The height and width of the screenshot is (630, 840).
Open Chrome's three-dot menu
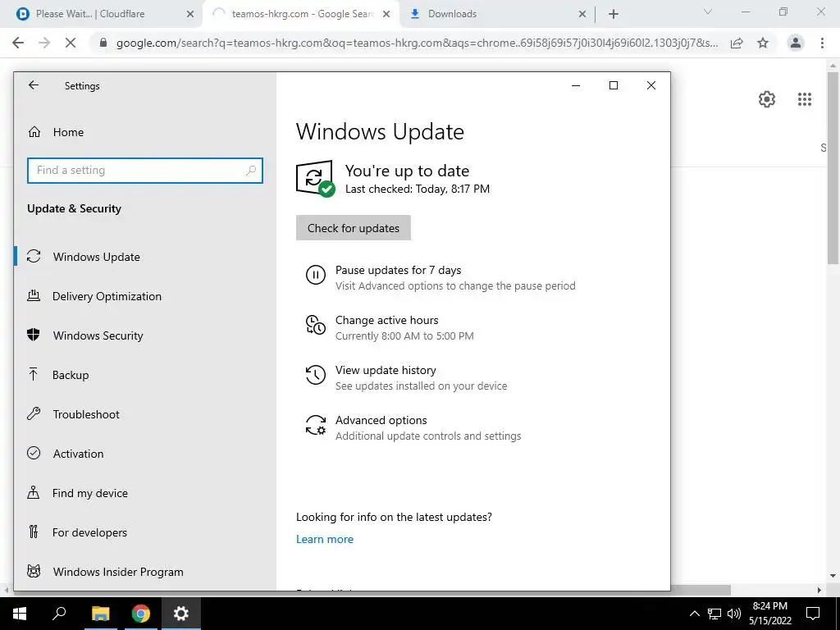click(822, 43)
